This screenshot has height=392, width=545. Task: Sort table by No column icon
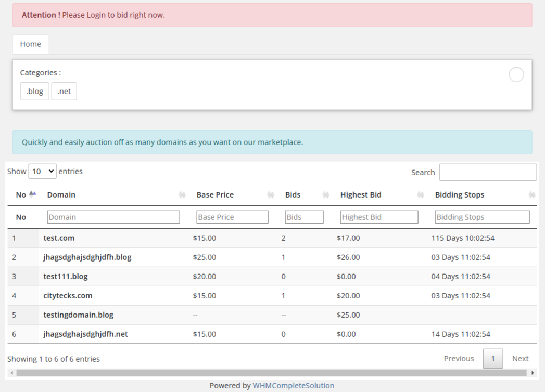(x=33, y=194)
